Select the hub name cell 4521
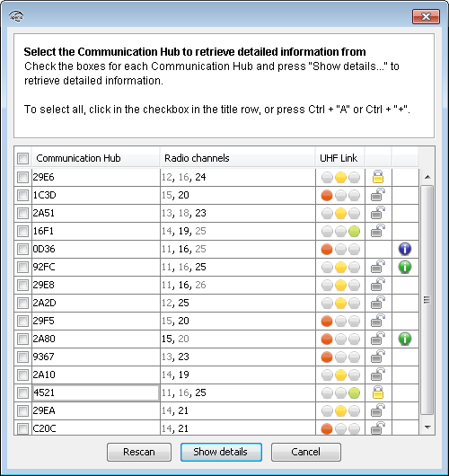Screen dimensions: 449x476 95,392
